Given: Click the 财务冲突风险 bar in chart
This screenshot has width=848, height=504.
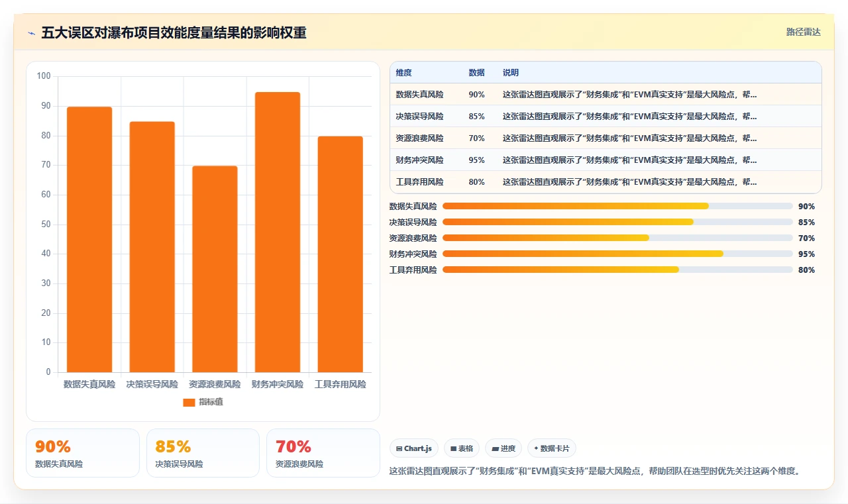Looking at the screenshot, I should (278, 232).
